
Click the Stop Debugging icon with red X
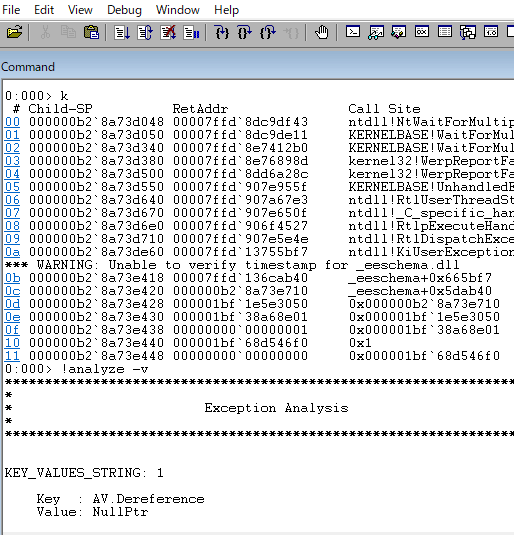click(x=168, y=33)
